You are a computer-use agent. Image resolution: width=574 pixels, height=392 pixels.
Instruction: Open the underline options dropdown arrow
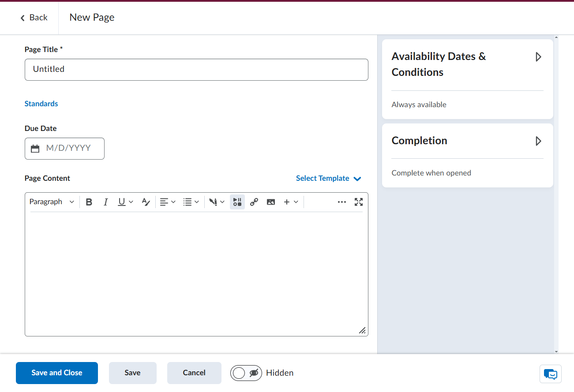click(x=131, y=202)
